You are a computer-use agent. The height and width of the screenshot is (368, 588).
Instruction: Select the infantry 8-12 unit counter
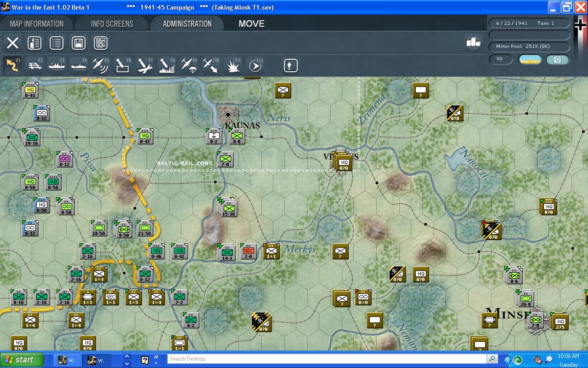(x=145, y=274)
